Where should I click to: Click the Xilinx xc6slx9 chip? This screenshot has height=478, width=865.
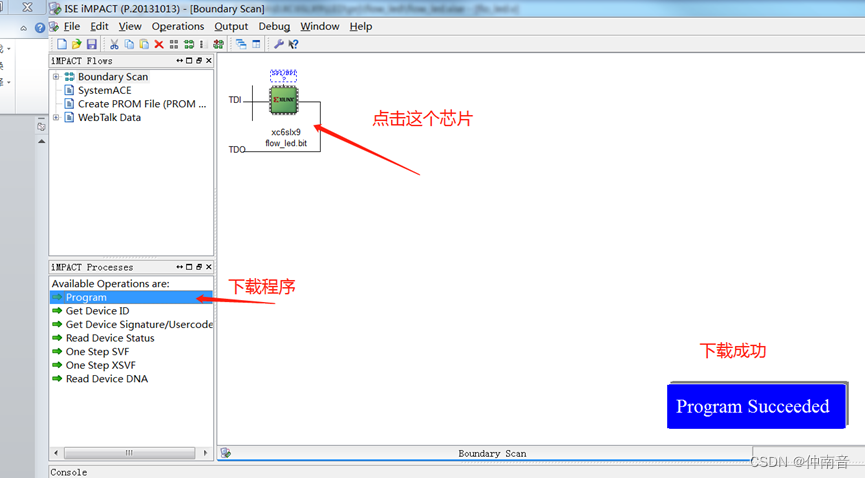click(x=284, y=100)
